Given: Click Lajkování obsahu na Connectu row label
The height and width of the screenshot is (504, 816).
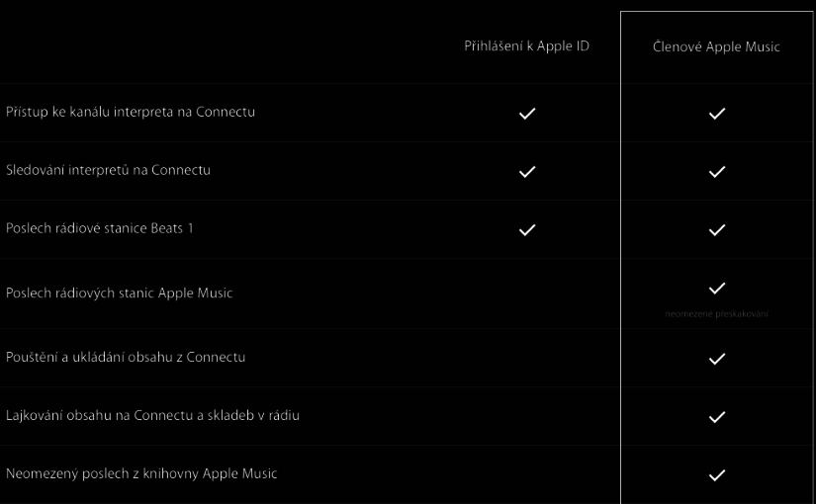Looking at the screenshot, I should [152, 415].
